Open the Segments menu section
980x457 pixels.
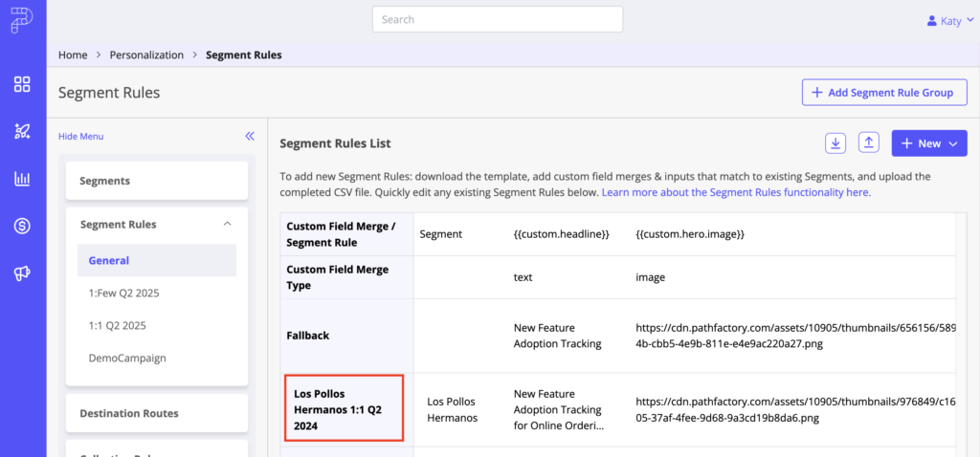(157, 181)
